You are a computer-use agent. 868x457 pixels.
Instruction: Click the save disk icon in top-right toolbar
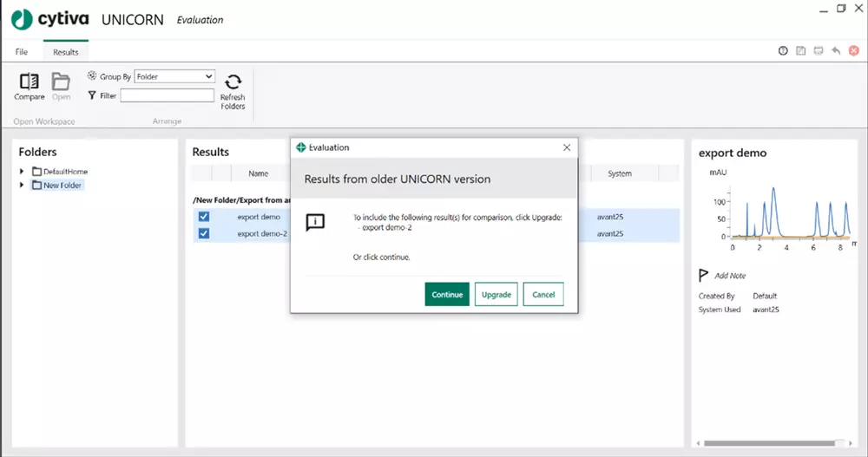(800, 52)
